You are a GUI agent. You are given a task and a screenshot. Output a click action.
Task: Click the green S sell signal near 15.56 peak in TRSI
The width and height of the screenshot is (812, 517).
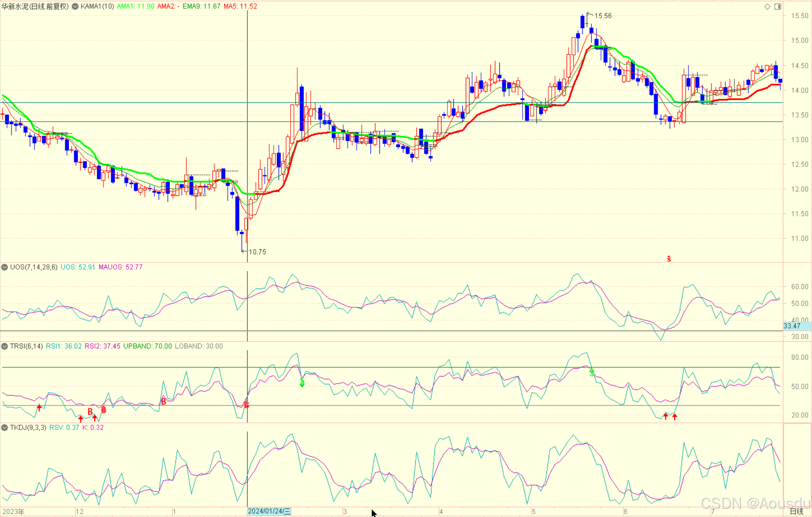[592, 372]
